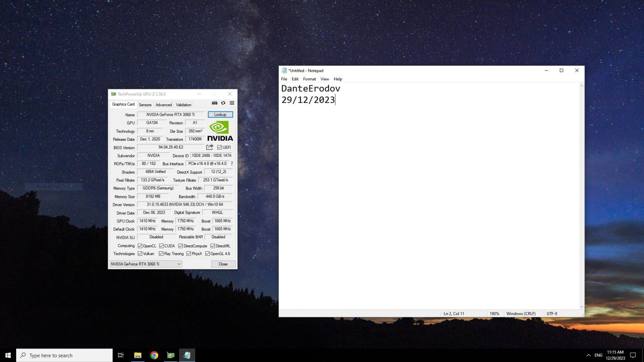Launch Google Chrome from the taskbar
Viewport: 644px width, 362px height.
point(154,355)
